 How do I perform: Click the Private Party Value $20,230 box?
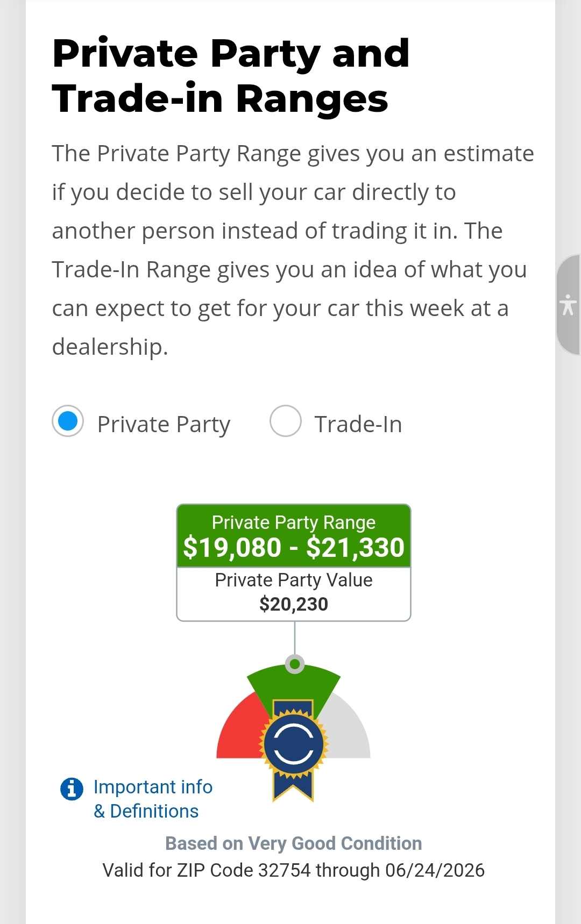pyautogui.click(x=294, y=594)
